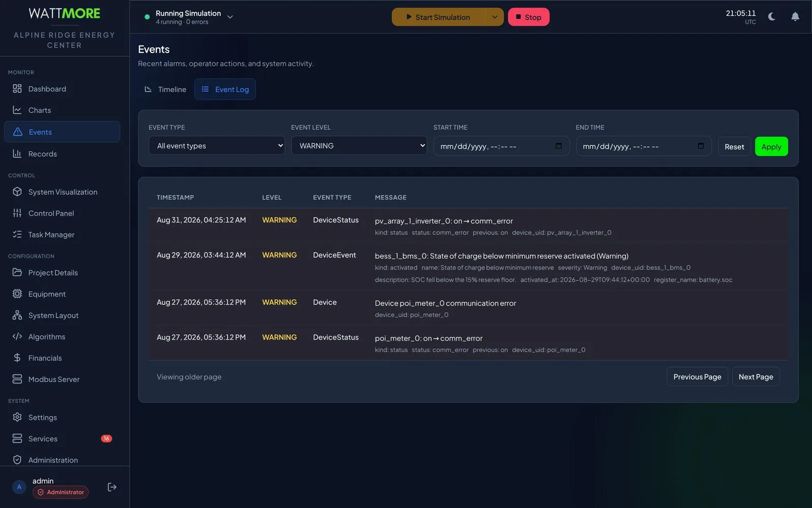Go to the Next Page of events
Viewport: 812px width, 508px height.
(x=756, y=377)
